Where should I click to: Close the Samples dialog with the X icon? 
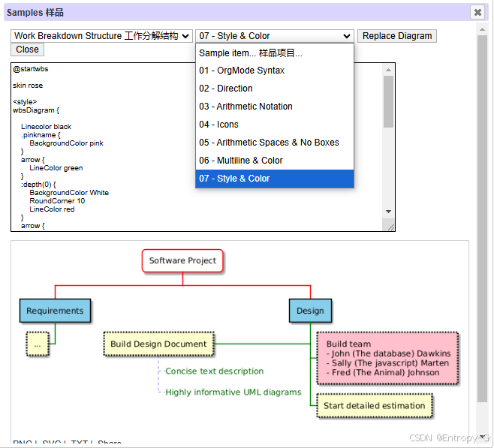point(477,12)
